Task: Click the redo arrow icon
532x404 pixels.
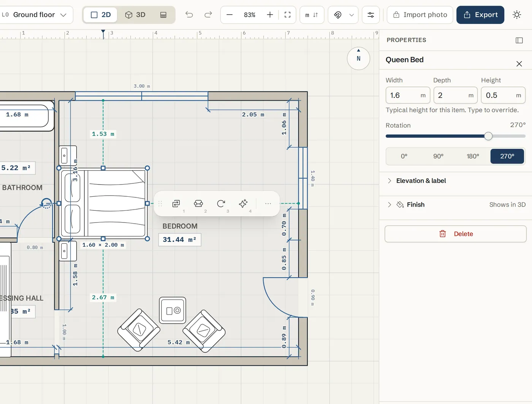Action: click(208, 15)
